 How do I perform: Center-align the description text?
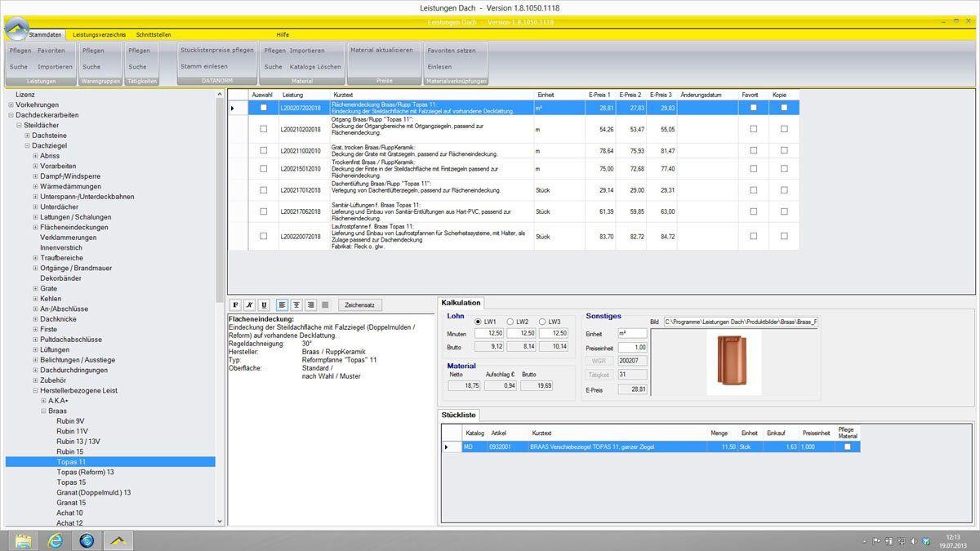pos(296,304)
